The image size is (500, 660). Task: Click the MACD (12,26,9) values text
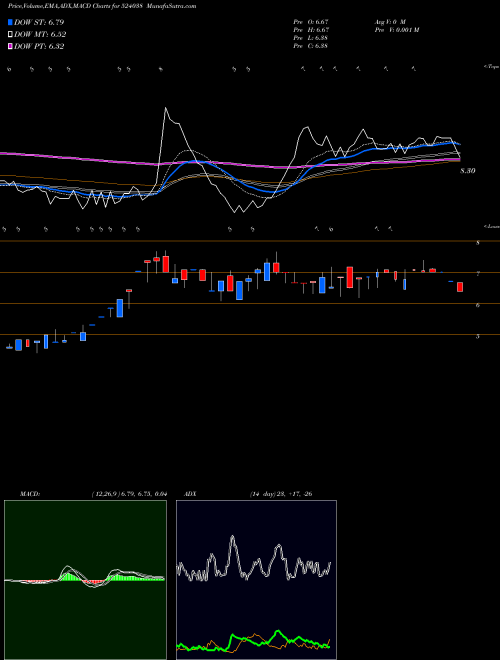[129, 494]
